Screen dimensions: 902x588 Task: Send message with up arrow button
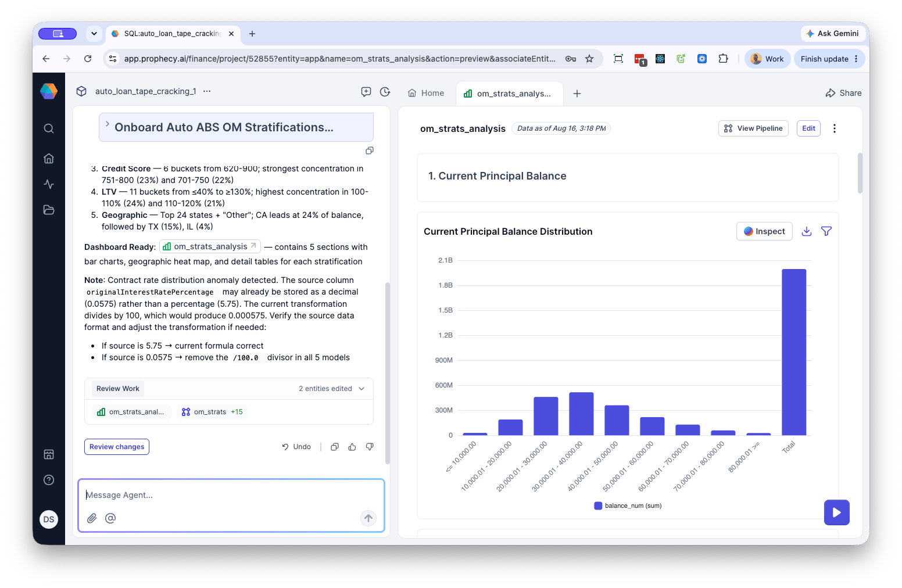click(368, 518)
